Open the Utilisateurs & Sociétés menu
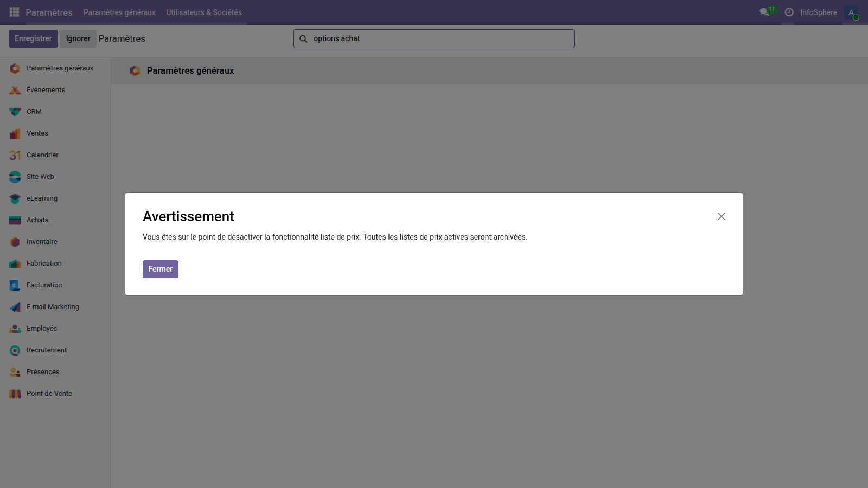 (204, 12)
